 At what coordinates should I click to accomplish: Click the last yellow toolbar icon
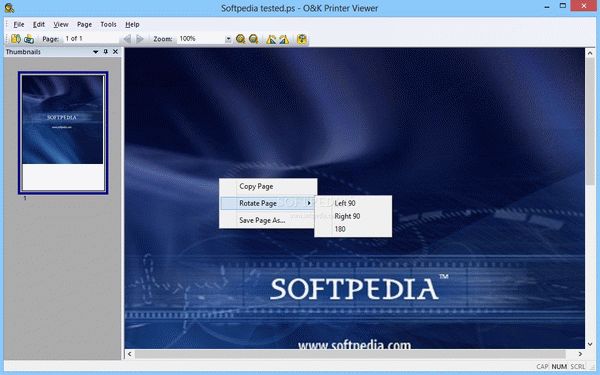(x=302, y=39)
